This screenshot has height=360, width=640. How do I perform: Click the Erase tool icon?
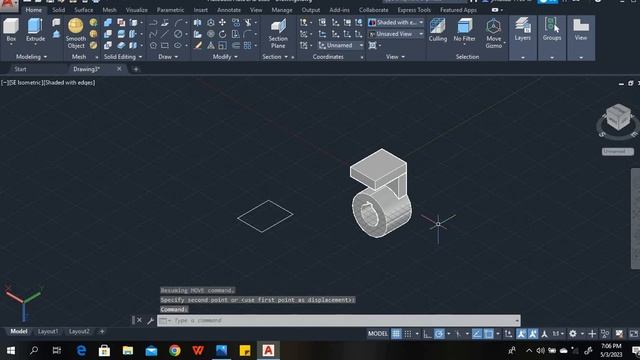198,45
